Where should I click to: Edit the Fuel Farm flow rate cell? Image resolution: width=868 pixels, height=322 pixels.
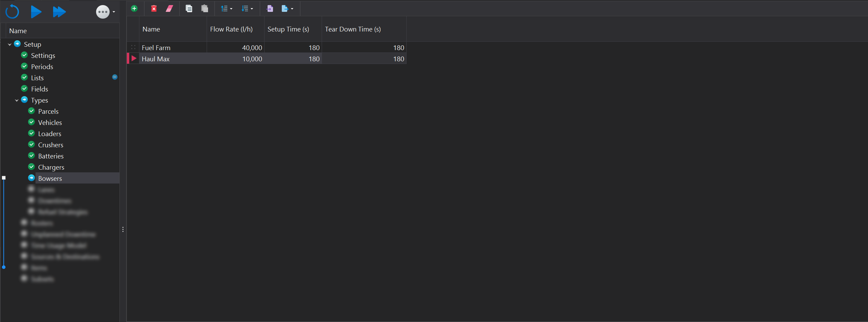point(235,48)
